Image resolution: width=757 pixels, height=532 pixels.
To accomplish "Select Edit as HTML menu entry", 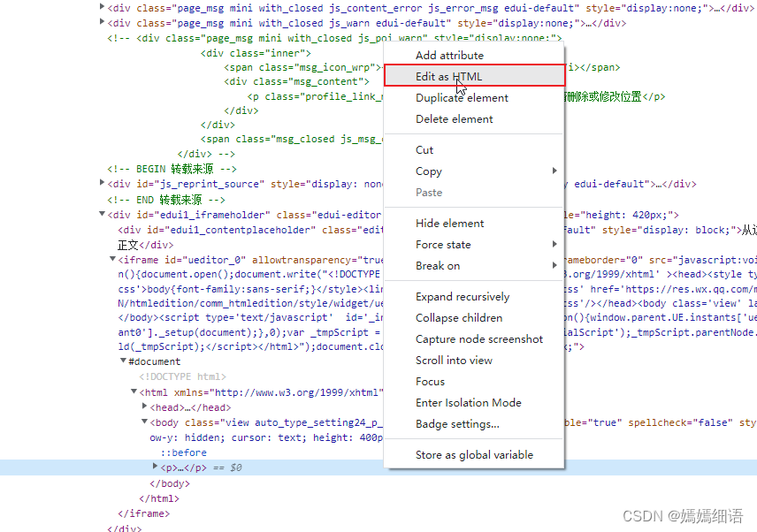I will (x=474, y=76).
